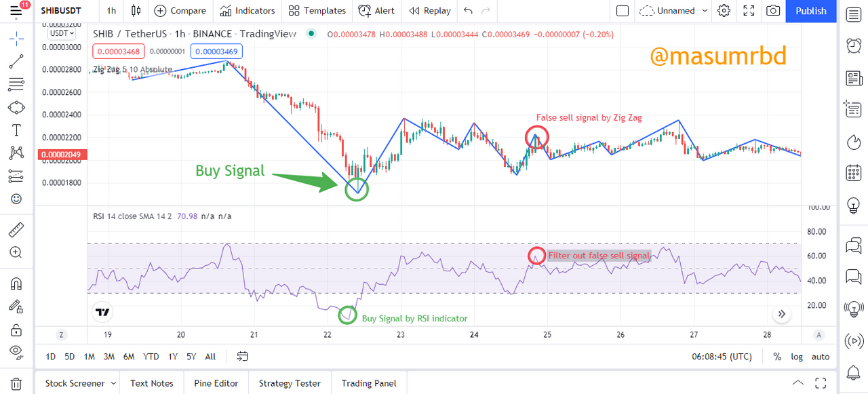Publish the chart idea

point(811,11)
